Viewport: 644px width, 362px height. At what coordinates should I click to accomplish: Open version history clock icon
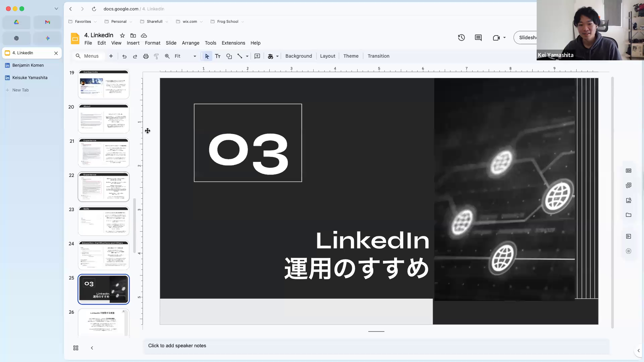(462, 38)
